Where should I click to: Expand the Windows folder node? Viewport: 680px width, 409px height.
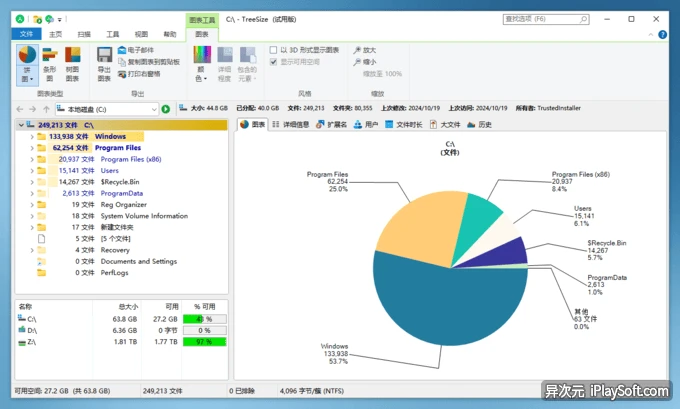pyautogui.click(x=32, y=137)
